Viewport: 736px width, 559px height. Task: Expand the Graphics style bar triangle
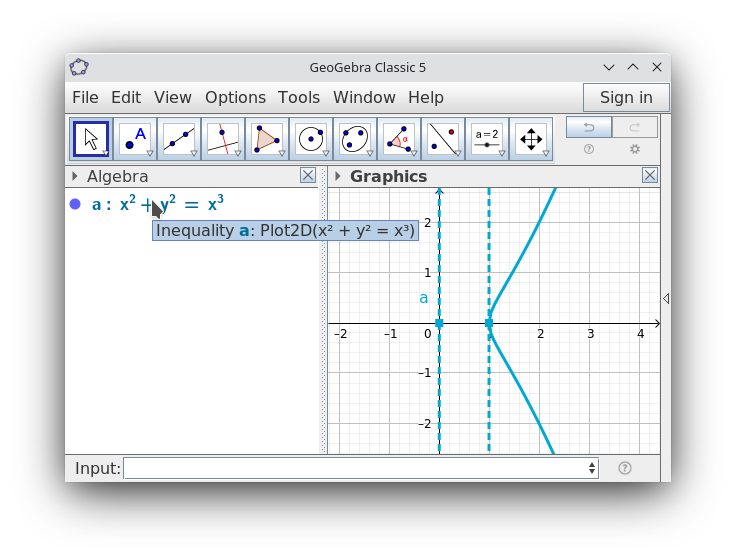pos(337,176)
